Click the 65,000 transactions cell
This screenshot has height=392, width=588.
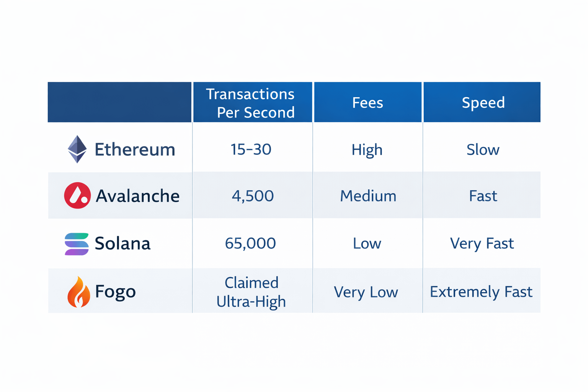[250, 243]
